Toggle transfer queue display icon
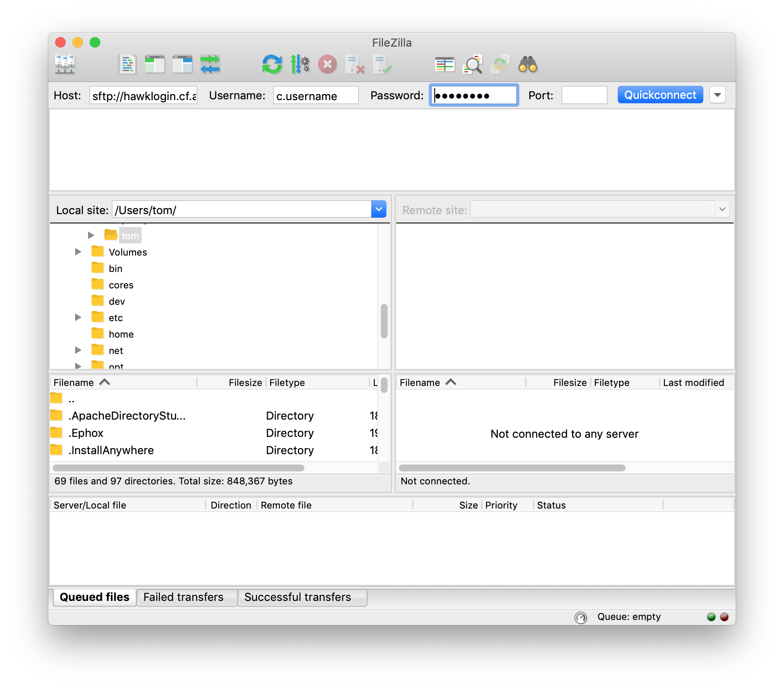 click(210, 65)
